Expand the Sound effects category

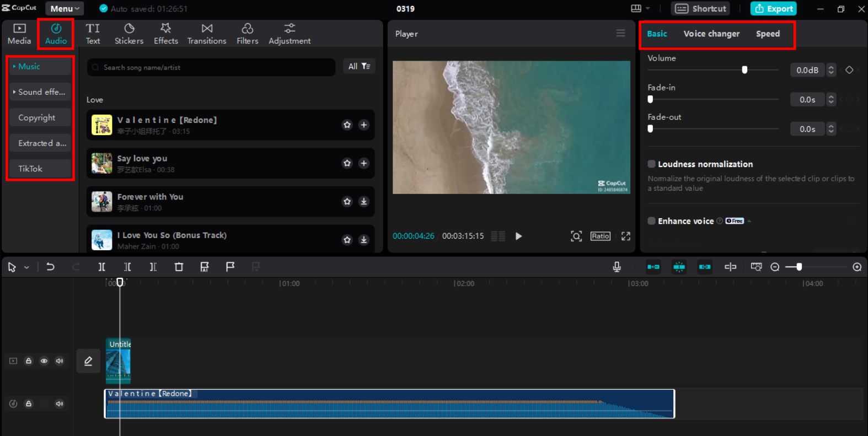coord(40,92)
